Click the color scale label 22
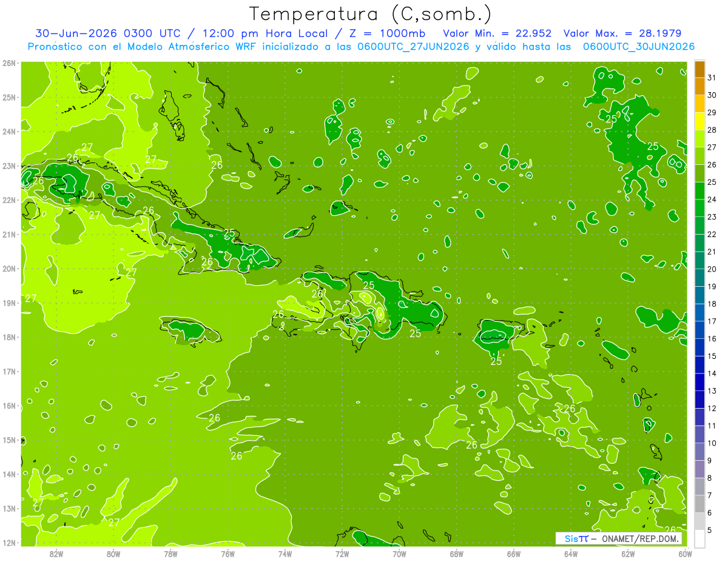 (x=712, y=234)
